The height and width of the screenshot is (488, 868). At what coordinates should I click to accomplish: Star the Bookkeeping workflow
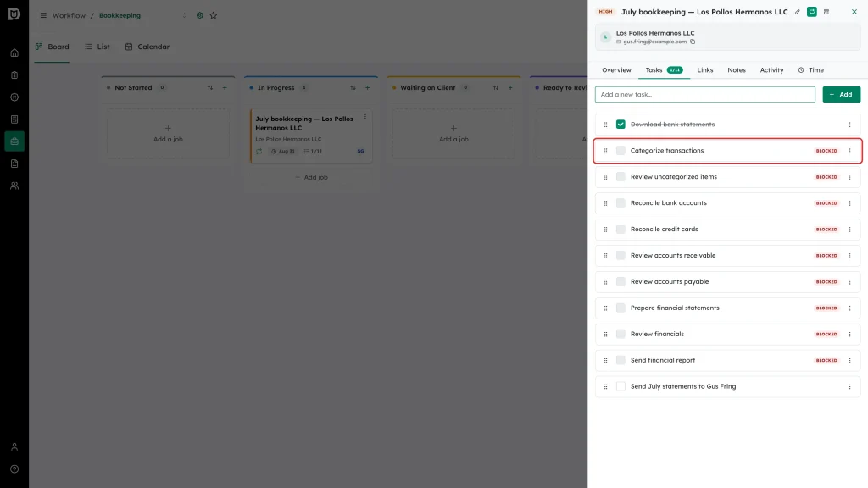tap(213, 15)
